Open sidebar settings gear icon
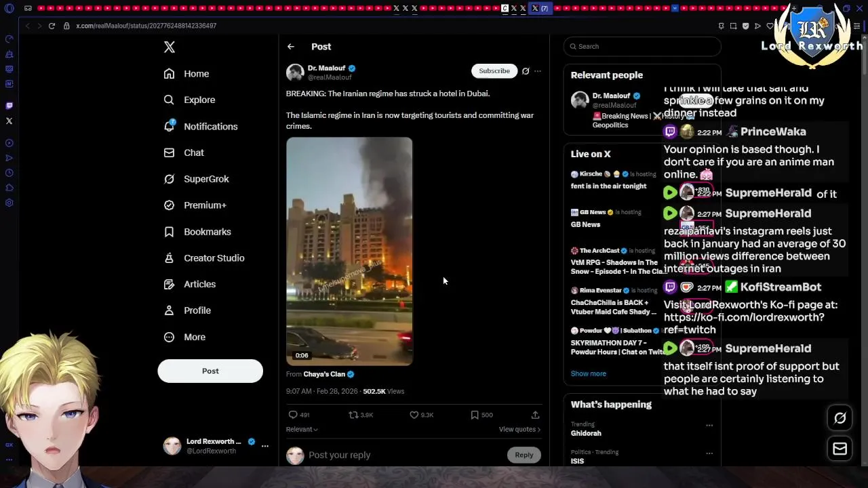Viewport: 868px width, 488px height. [9, 203]
